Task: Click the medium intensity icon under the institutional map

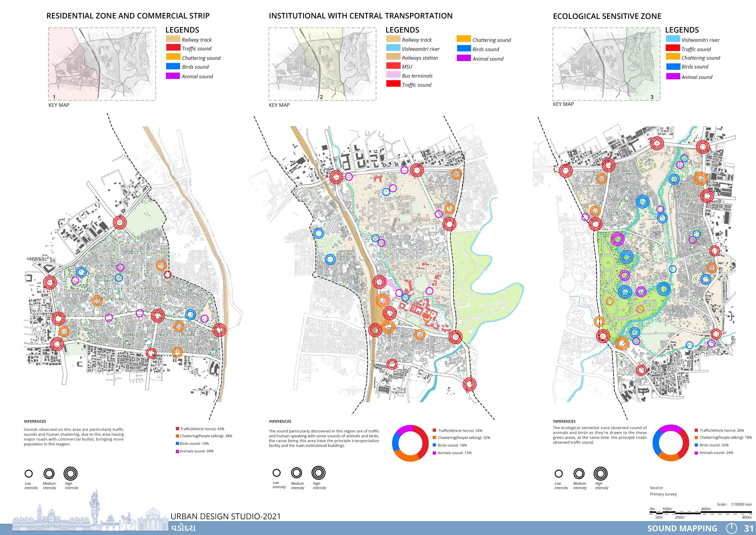Action: [x=296, y=473]
